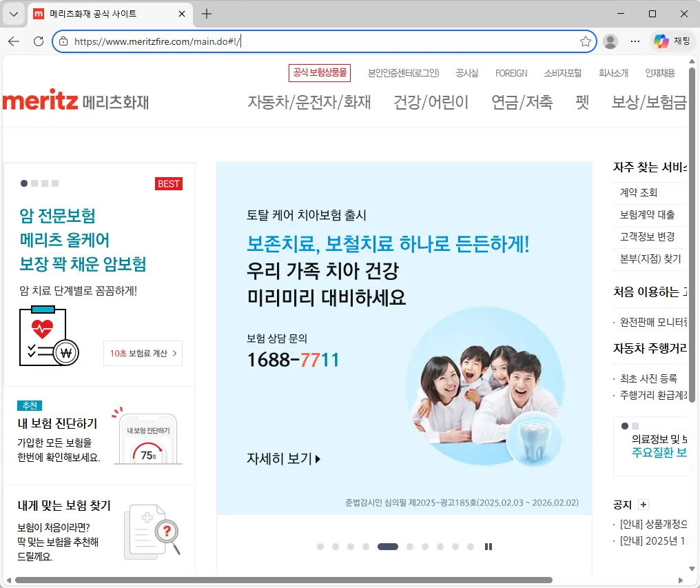Click 10초 보험료 계산 button
700x588 pixels.
click(143, 353)
